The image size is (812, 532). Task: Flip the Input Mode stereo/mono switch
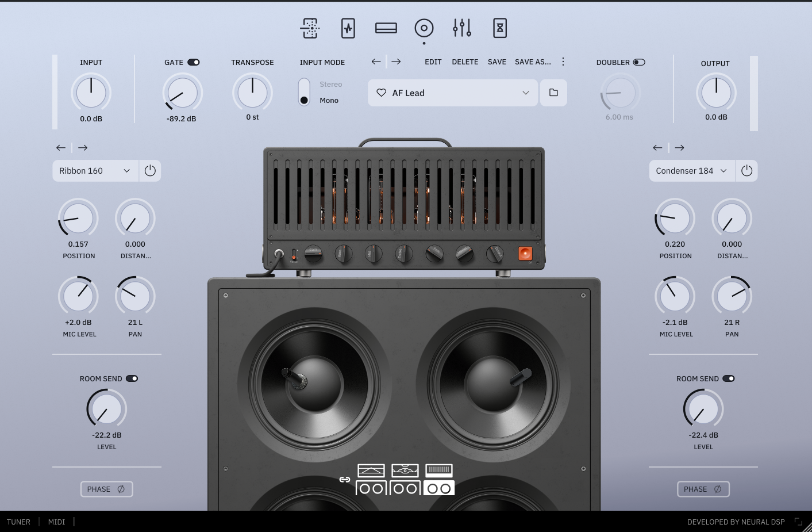(x=304, y=92)
